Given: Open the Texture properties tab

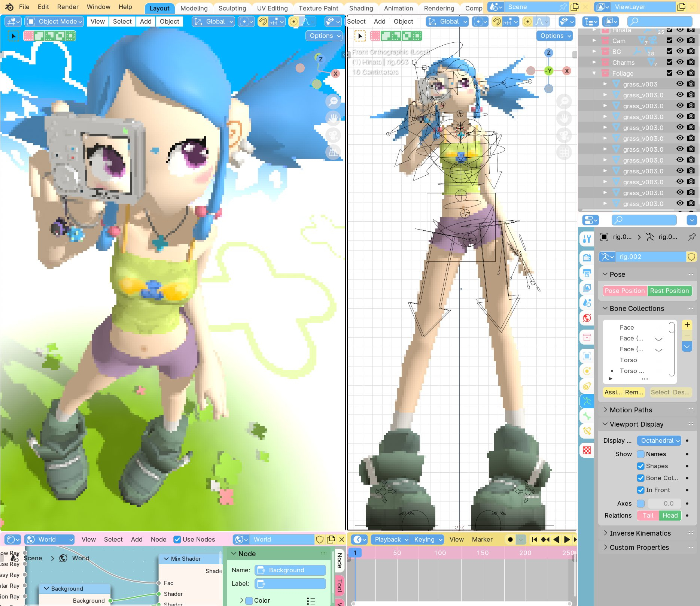Looking at the screenshot, I should tap(587, 450).
